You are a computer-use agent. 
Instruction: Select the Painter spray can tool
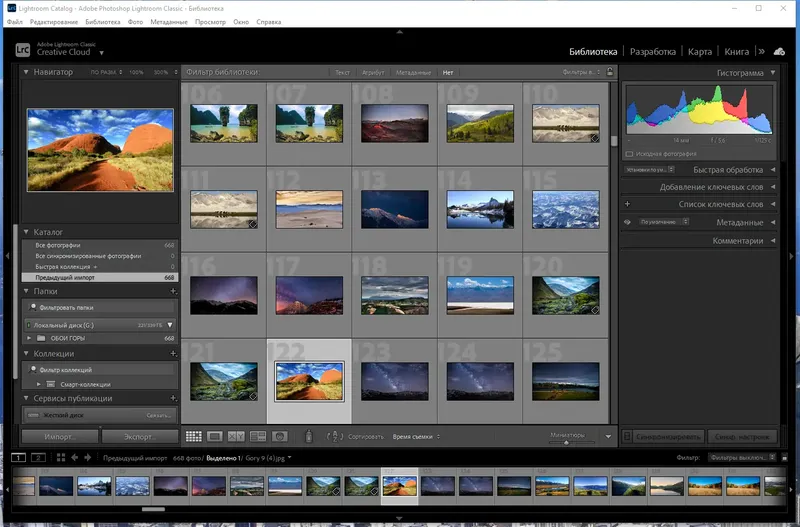(309, 437)
